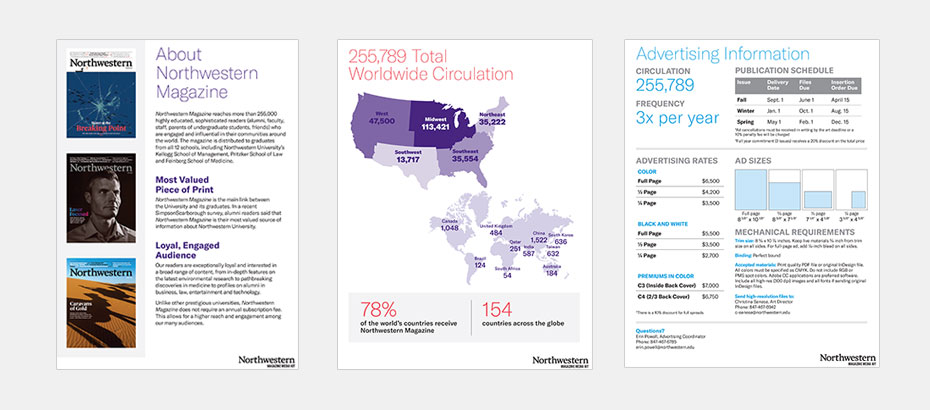
Task: Click the Breaking Point magazine cover thumbnail
Action: [101, 93]
